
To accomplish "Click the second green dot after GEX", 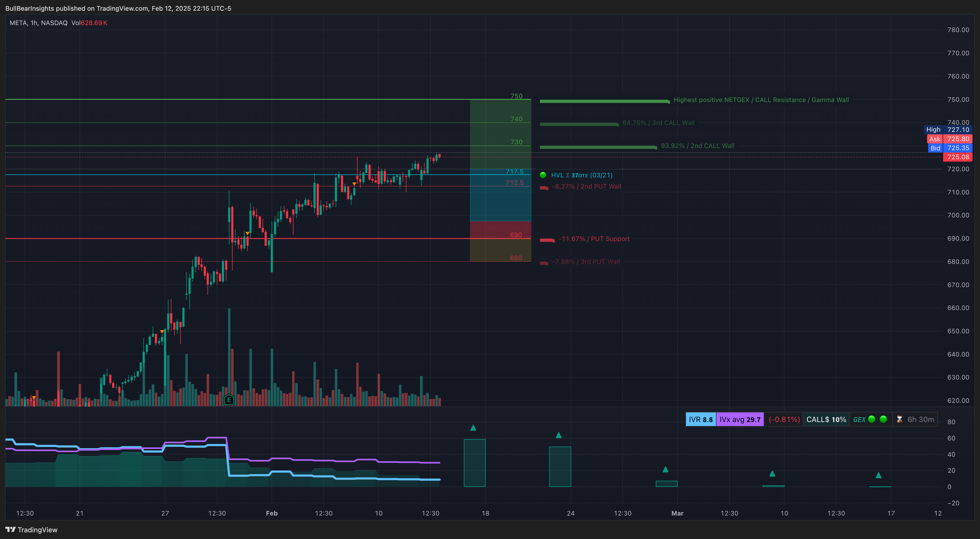I will 883,419.
